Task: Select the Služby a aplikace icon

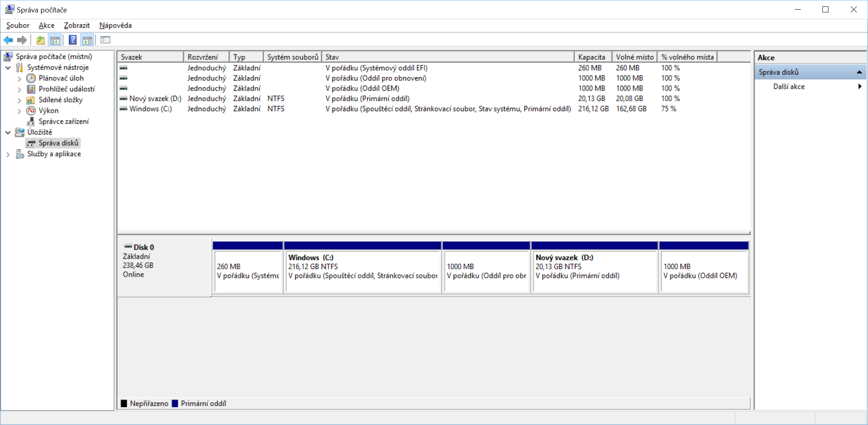Action: point(20,154)
